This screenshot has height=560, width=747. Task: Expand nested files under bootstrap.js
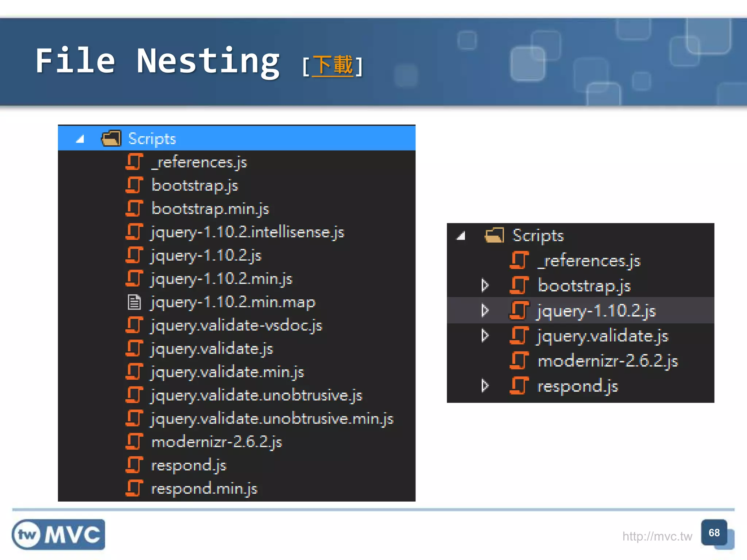[x=485, y=285]
